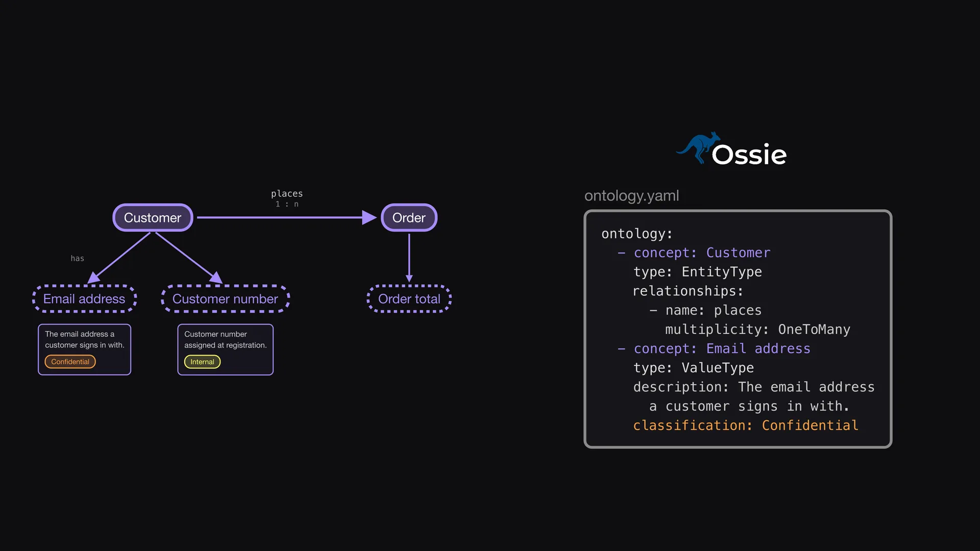Click the Confidential classification badge

(x=70, y=362)
